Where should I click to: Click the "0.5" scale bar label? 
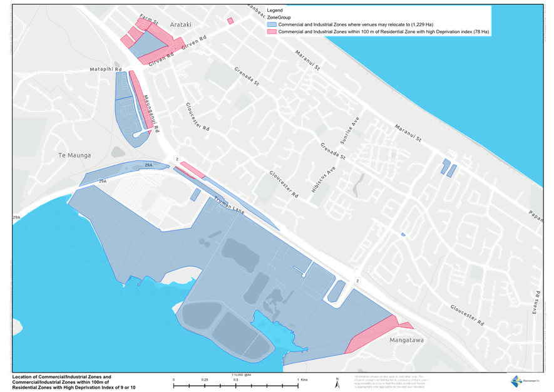pyautogui.click(x=235, y=379)
